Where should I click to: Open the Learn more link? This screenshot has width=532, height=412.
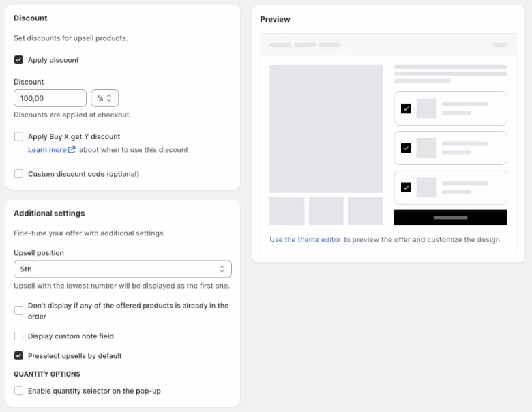[x=47, y=149]
